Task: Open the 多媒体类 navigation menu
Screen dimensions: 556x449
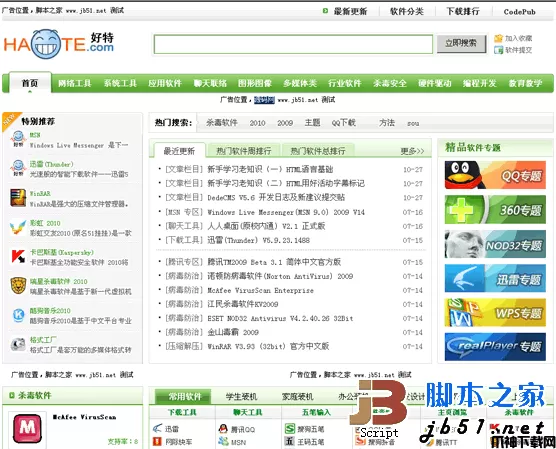Action: (x=300, y=83)
